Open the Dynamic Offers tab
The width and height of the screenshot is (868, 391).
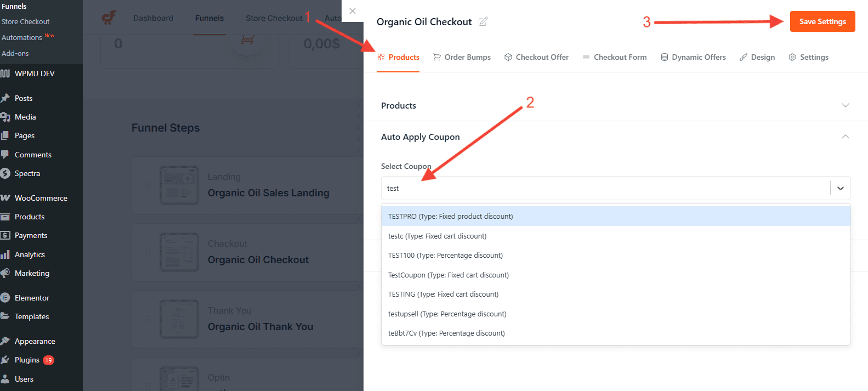pos(693,56)
